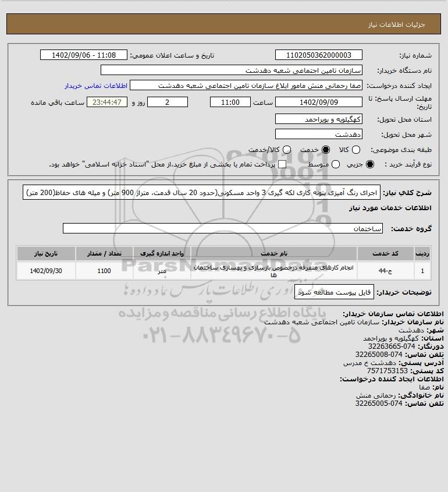The image size is (448, 492).
Task: Click the announcement date field 1402/09/06 - 11:08
Action: click(x=84, y=55)
